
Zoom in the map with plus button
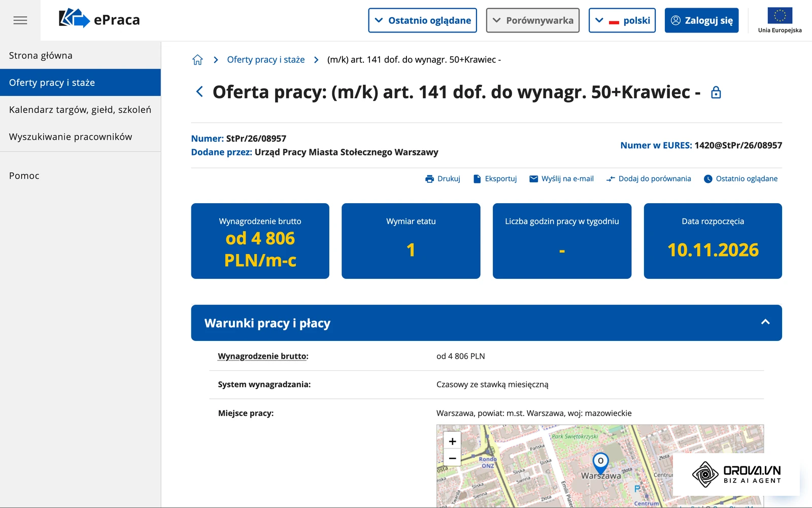click(452, 441)
